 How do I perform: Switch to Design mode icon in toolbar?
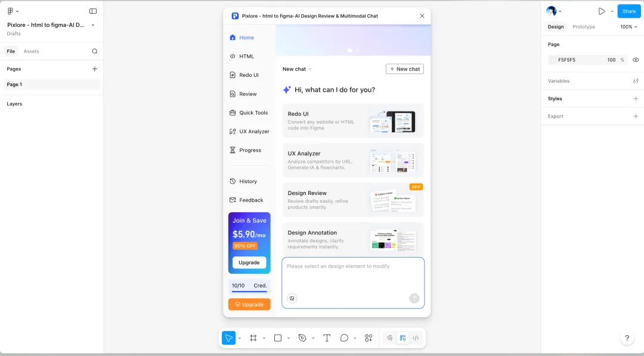click(x=402, y=338)
